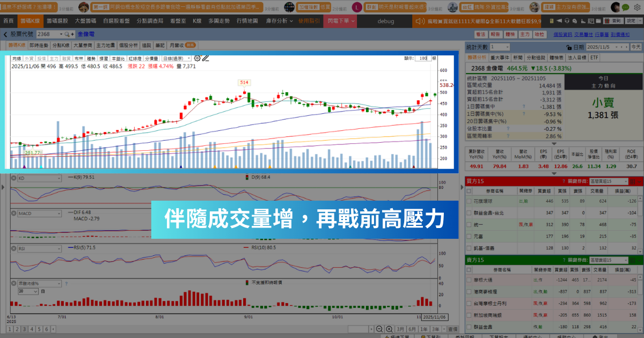
Task: Open the 日線(還原) timeframe dropdown
Action: click(x=175, y=58)
